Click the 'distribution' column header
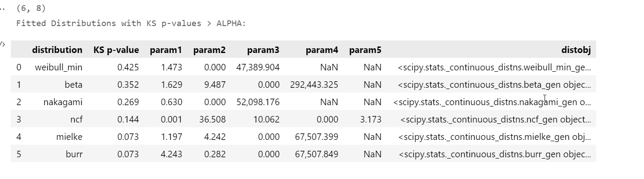The height and width of the screenshot is (179, 644). coord(57,50)
